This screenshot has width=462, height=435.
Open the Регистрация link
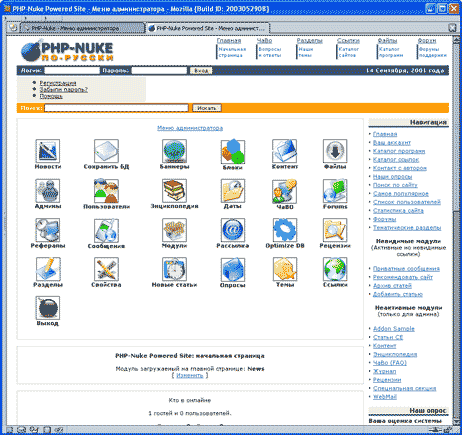pyautogui.click(x=58, y=83)
